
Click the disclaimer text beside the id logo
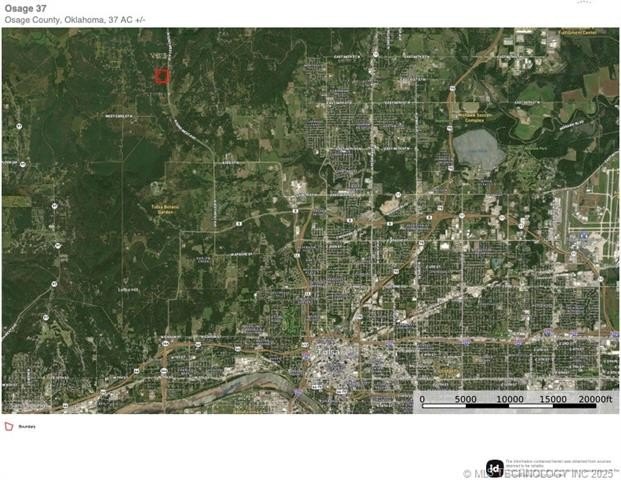[x=550, y=463]
